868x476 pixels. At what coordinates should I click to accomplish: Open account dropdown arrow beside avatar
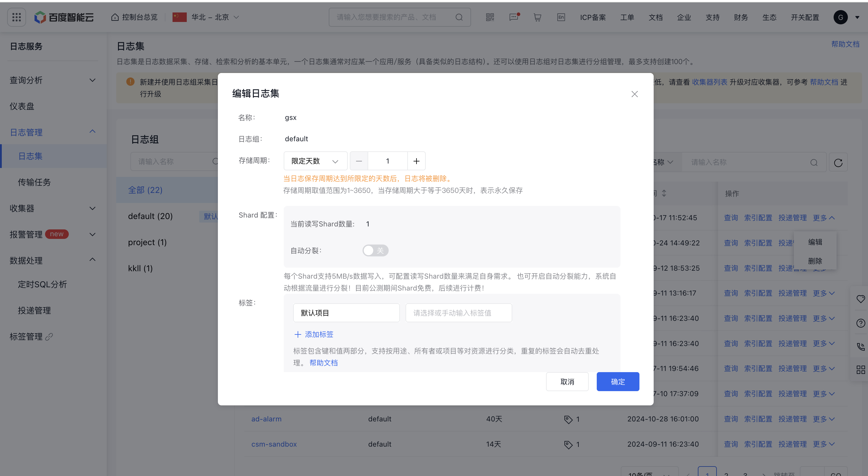pos(857,18)
